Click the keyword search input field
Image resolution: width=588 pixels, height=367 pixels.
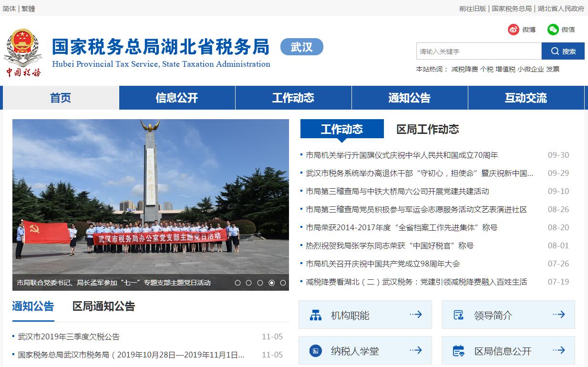point(478,51)
